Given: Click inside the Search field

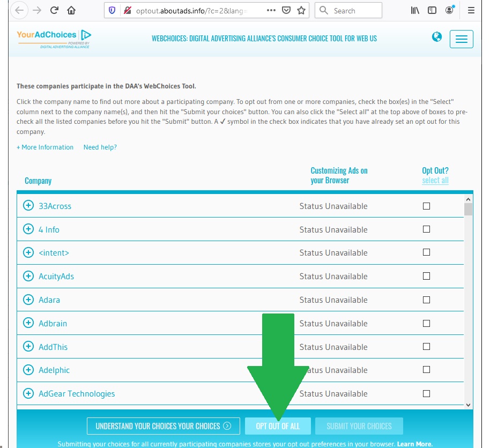Looking at the screenshot, I should (x=351, y=10).
